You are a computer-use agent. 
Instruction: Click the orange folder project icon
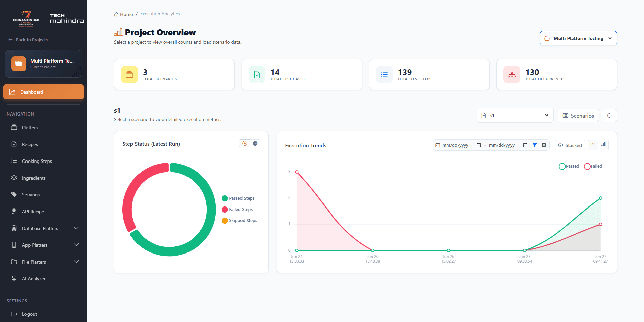(x=19, y=64)
